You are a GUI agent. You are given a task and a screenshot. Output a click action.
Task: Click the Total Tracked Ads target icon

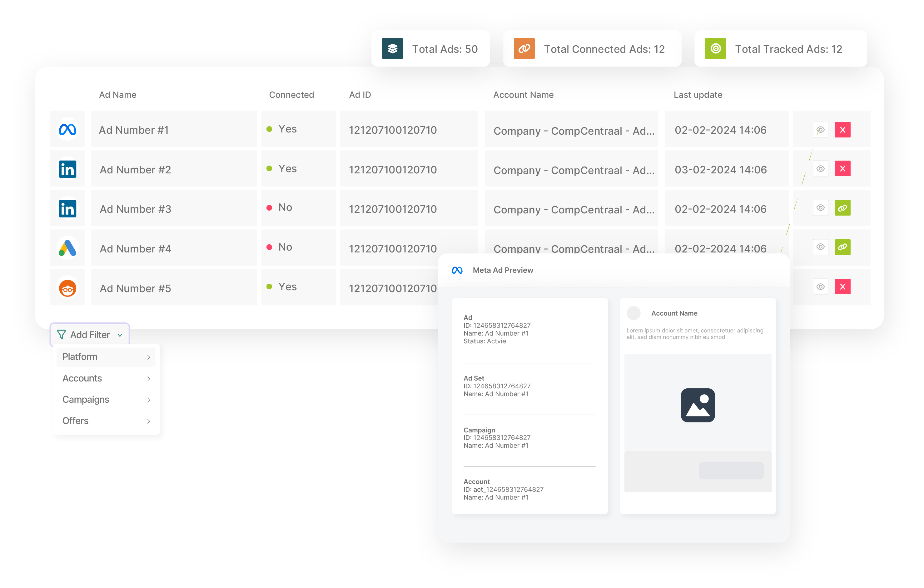coord(715,49)
